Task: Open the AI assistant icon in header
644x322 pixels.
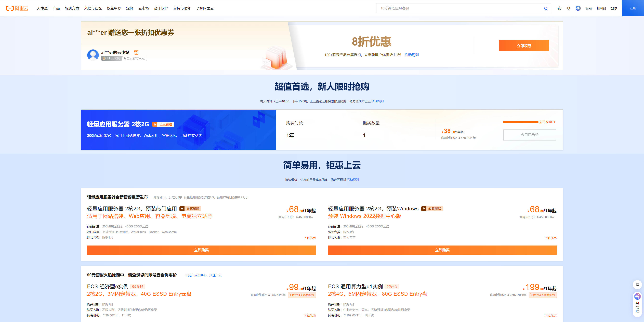Action: click(578, 8)
